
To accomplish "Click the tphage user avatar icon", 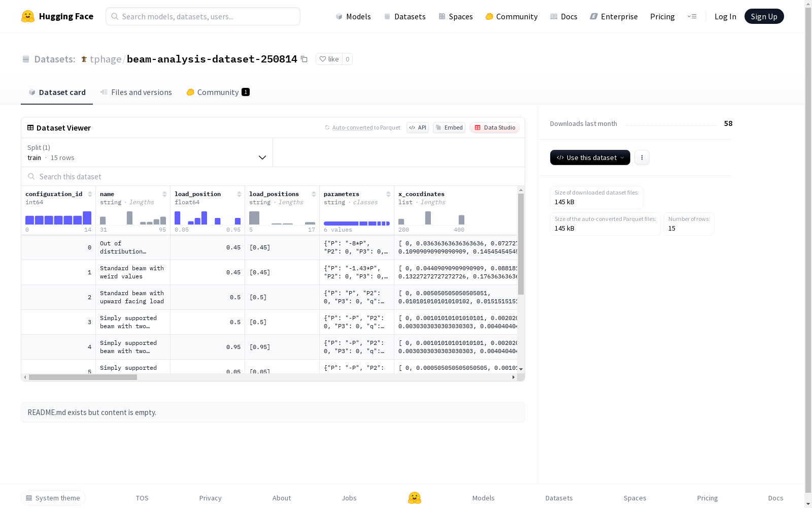I will [84, 59].
